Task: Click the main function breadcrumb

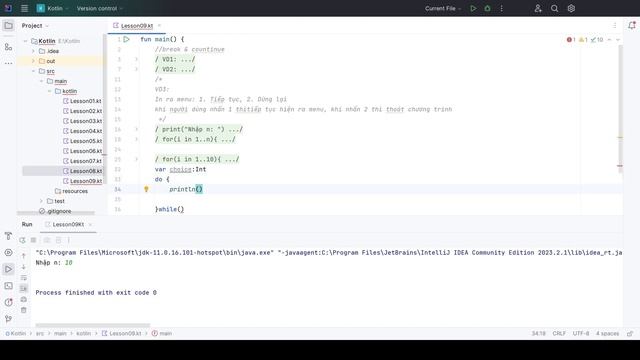Action: 162,333
